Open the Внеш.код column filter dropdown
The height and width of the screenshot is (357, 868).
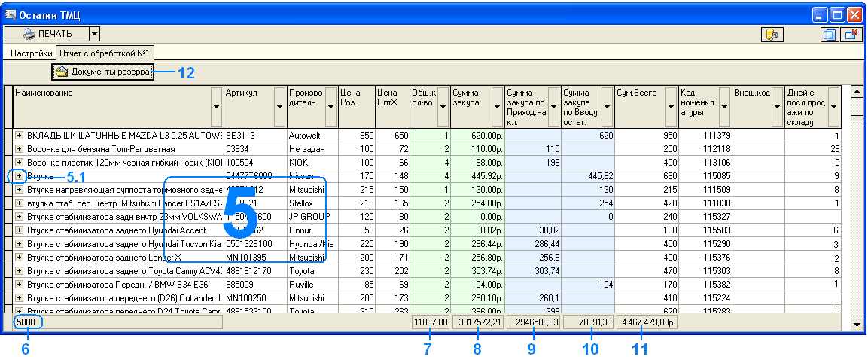777,107
